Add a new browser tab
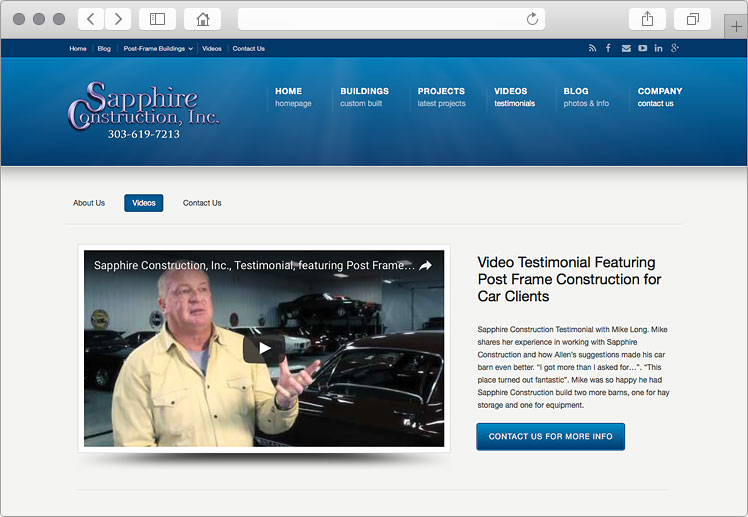 point(736,27)
